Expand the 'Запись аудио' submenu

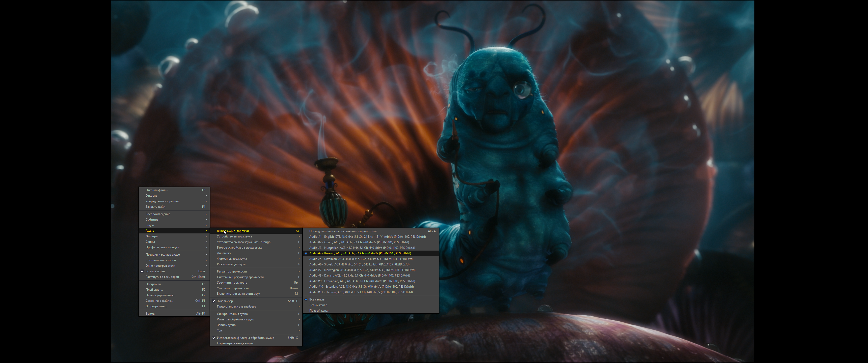(x=256, y=325)
